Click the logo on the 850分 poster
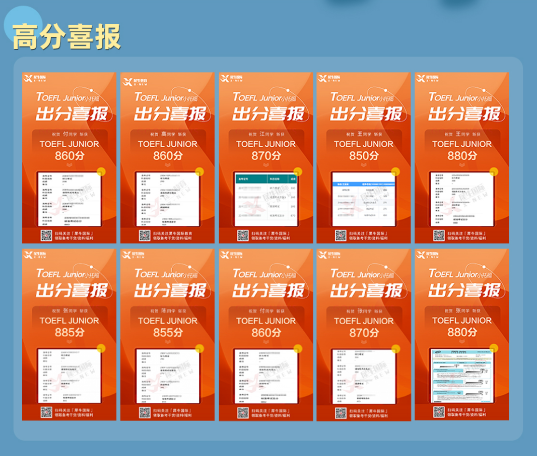 click(329, 78)
